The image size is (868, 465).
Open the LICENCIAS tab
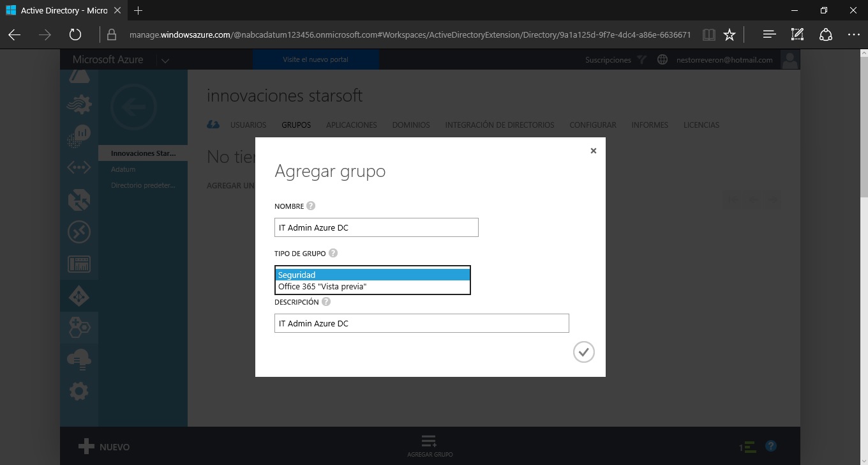coord(701,125)
